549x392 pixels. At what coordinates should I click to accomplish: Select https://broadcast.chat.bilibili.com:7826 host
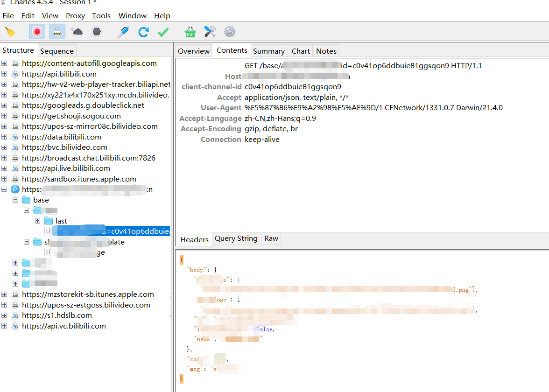(89, 158)
